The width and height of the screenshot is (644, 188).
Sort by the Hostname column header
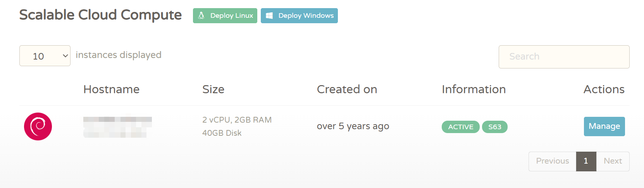tap(112, 89)
